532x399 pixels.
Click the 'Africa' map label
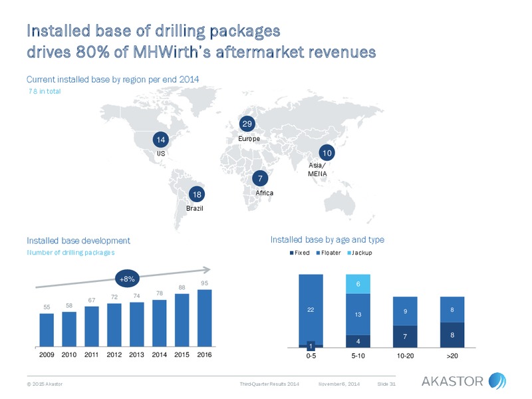264,193
